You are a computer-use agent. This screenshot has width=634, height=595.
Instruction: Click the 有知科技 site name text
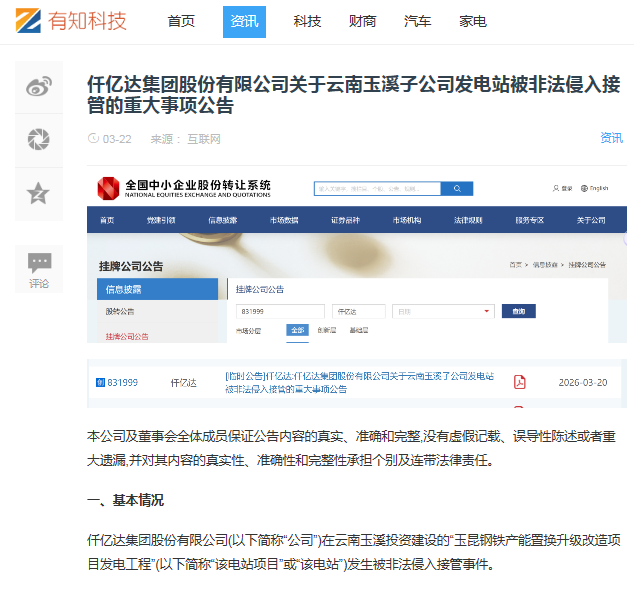[87, 21]
